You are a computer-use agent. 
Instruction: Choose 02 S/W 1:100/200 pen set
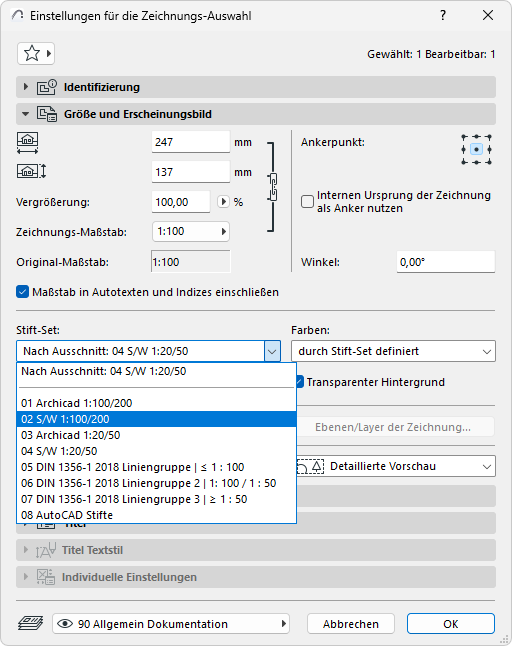pos(157,419)
